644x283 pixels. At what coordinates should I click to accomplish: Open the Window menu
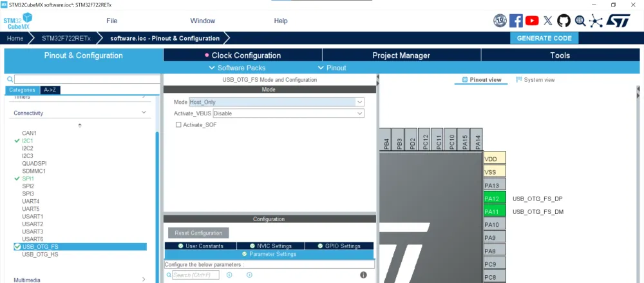[202, 21]
